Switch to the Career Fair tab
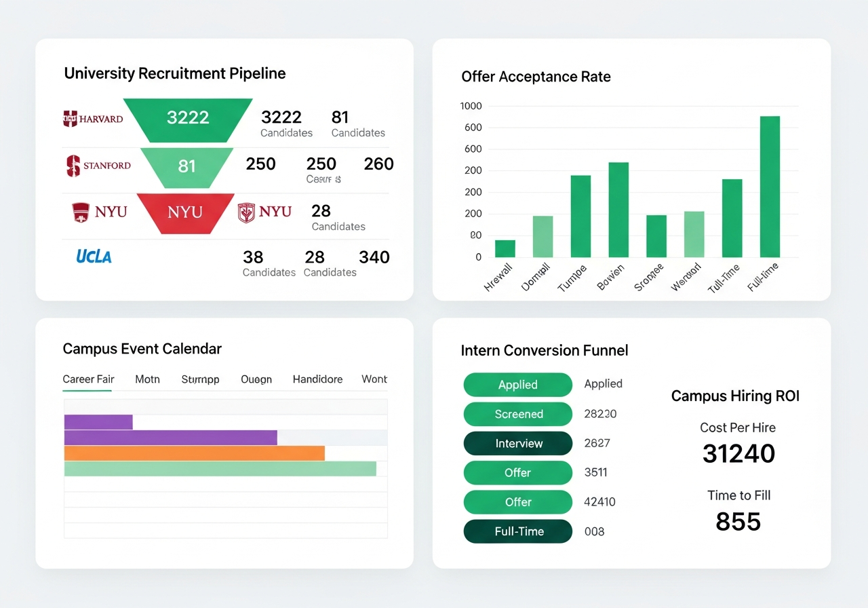The image size is (868, 608). click(88, 379)
